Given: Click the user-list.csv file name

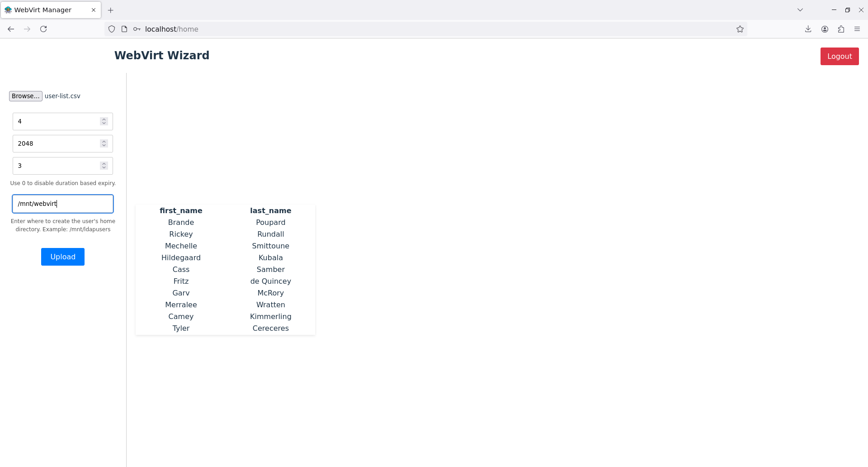Looking at the screenshot, I should [x=62, y=96].
